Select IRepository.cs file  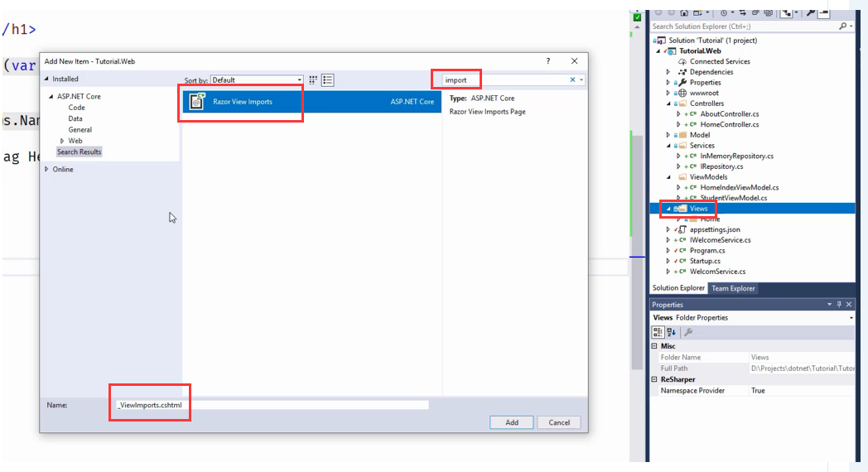pos(721,166)
